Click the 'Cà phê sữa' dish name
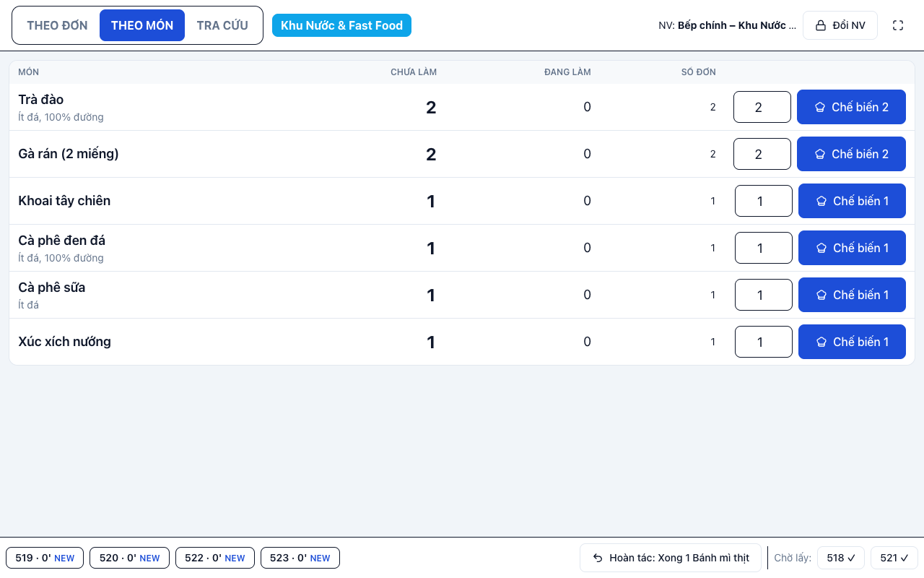 (x=52, y=288)
